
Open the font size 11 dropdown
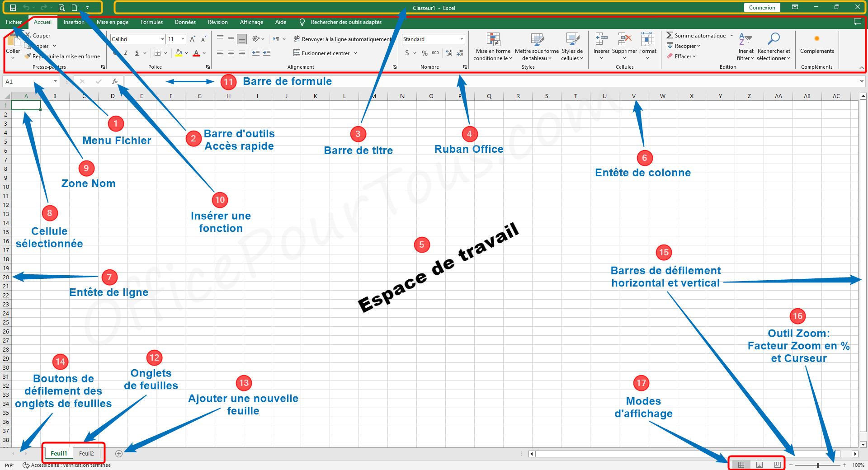coord(183,39)
